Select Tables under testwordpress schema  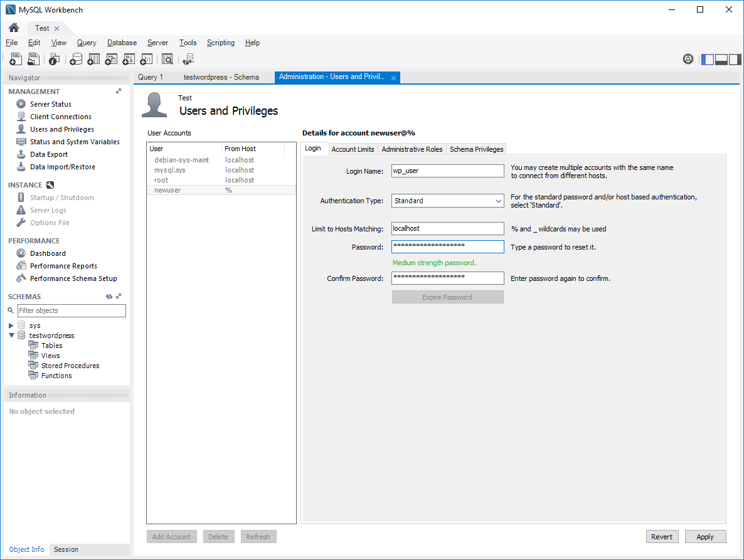point(46,346)
